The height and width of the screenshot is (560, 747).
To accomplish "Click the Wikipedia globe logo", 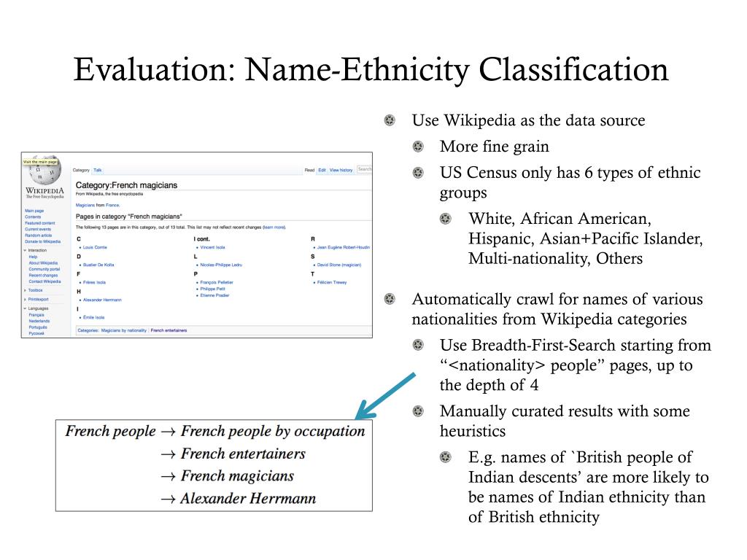I will [45, 171].
